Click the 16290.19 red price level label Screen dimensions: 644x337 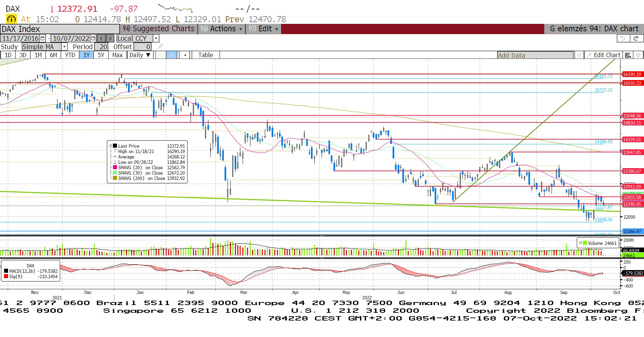tap(632, 74)
